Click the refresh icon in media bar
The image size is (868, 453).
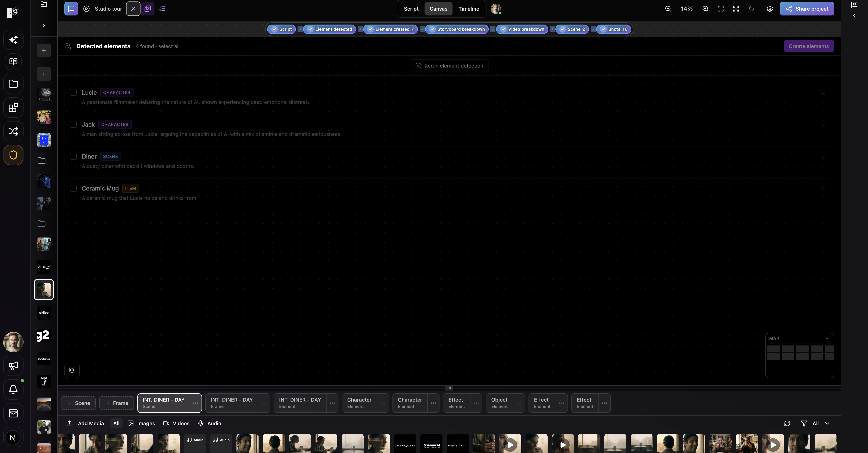(x=787, y=423)
